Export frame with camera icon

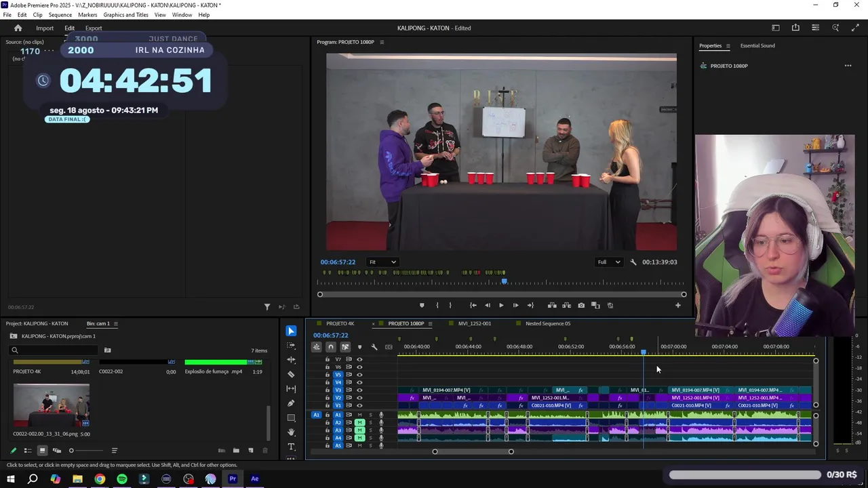coord(581,306)
